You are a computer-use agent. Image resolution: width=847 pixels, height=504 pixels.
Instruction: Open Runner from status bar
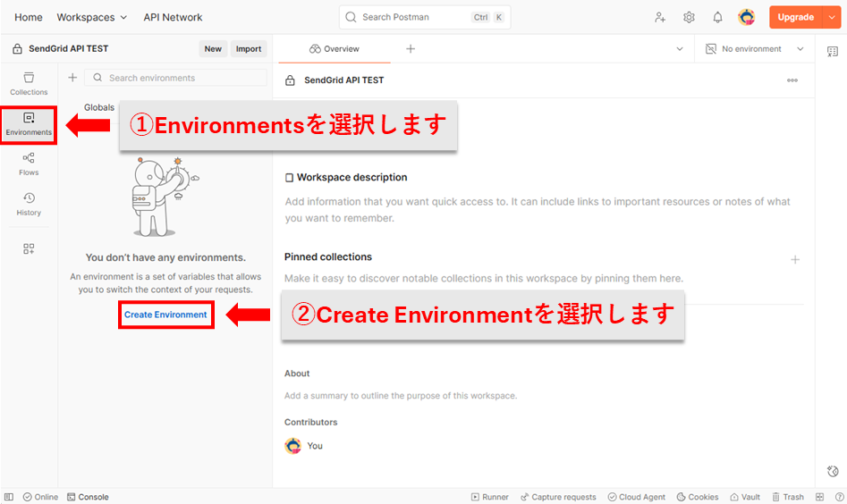(x=489, y=497)
